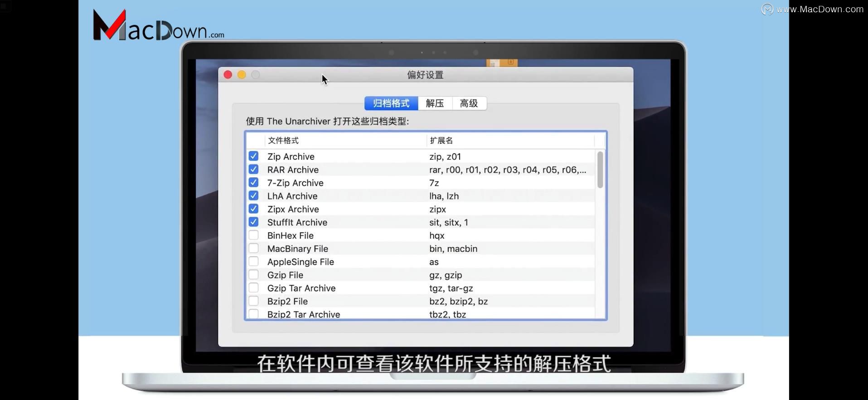This screenshot has width=868, height=400.
Task: Select the 'hqx' extension cell
Action: (x=437, y=235)
